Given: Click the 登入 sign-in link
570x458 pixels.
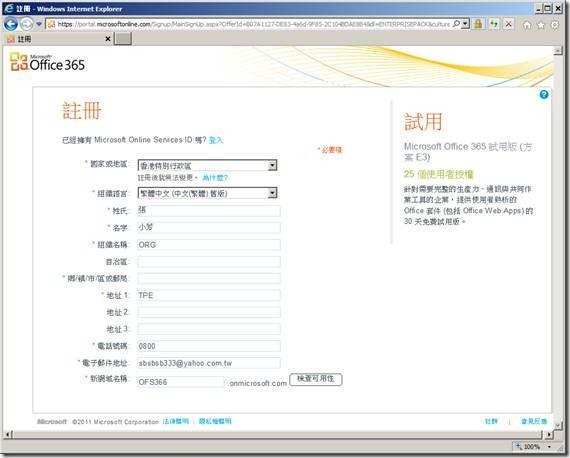Looking at the screenshot, I should click(x=216, y=140).
